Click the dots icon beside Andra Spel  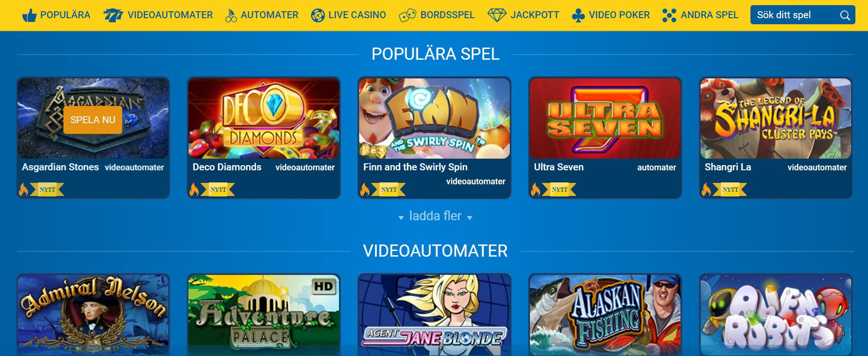[669, 15]
